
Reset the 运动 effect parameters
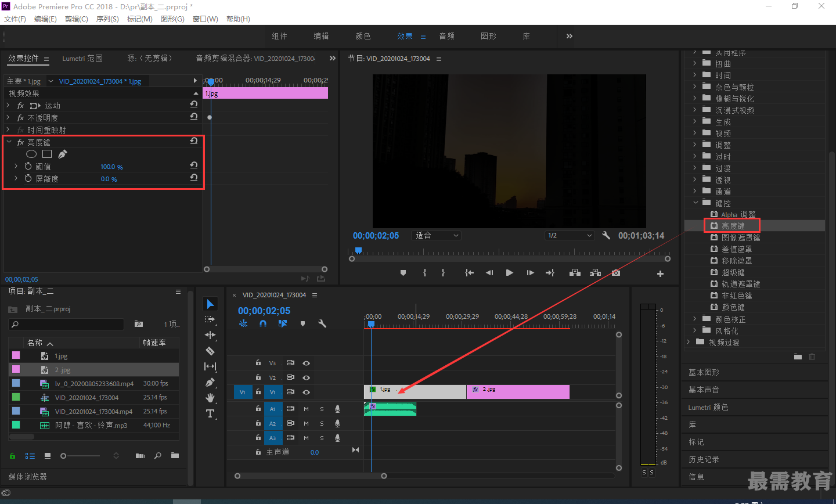click(194, 105)
